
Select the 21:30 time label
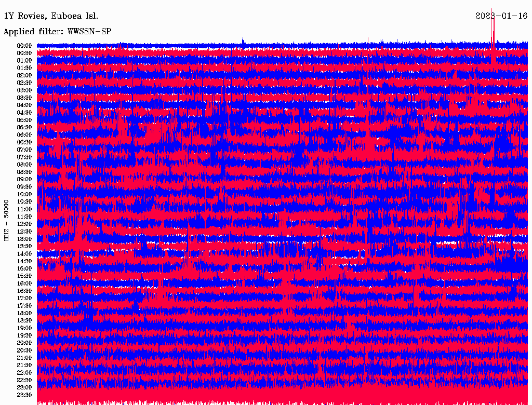(24, 365)
